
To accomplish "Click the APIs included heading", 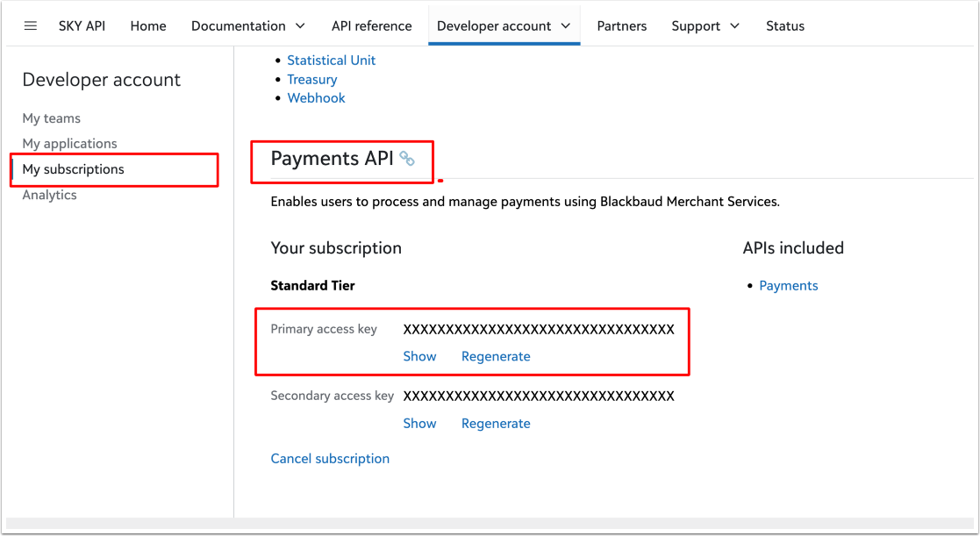I will click(793, 248).
